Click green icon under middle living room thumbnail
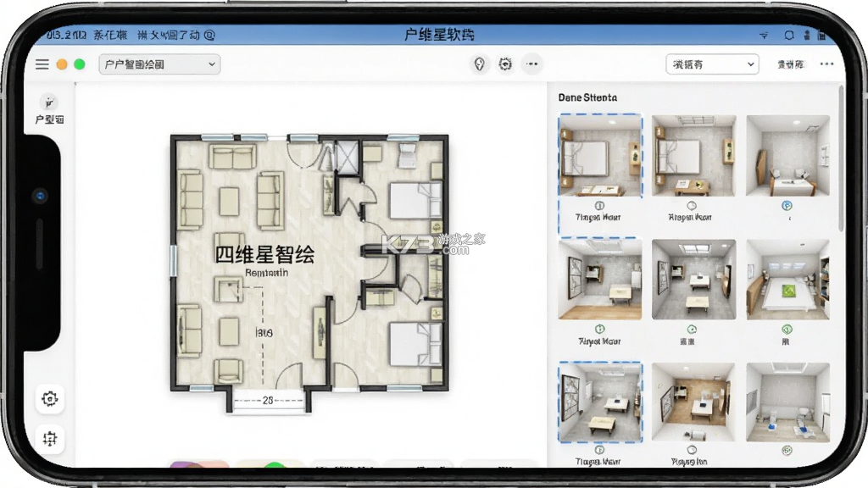868x488 pixels. (x=692, y=330)
